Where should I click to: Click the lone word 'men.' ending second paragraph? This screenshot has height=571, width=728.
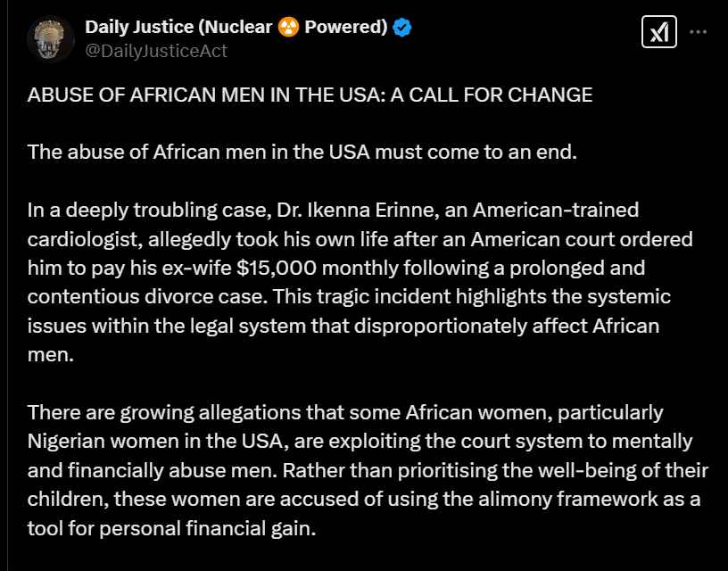51,355
